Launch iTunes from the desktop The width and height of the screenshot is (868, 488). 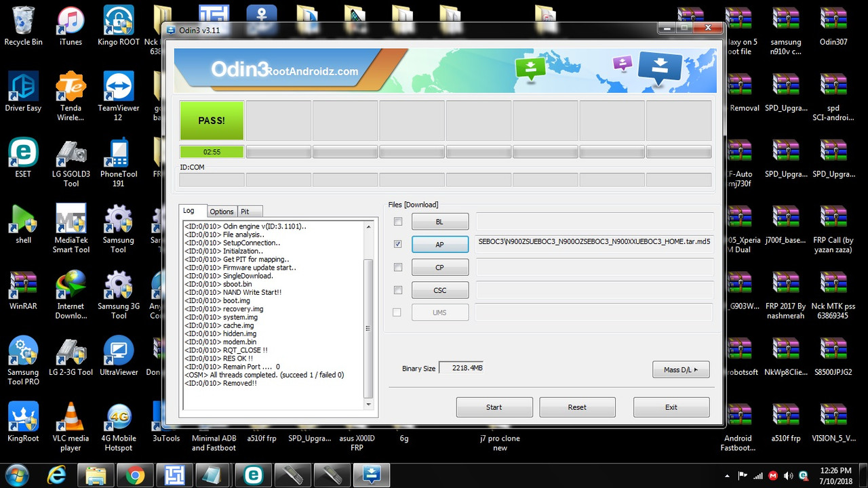click(71, 27)
